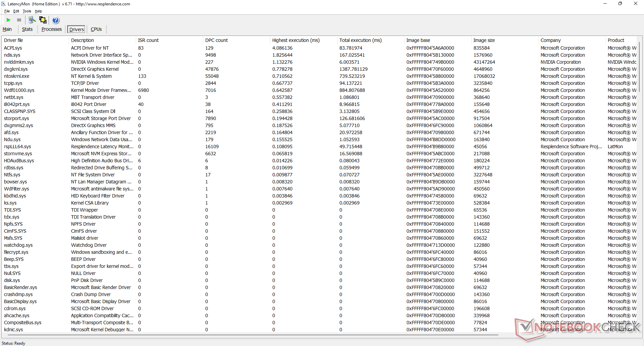Select the ntoskrnl.exe driver row
The height and width of the screenshot is (346, 644).
[319, 76]
